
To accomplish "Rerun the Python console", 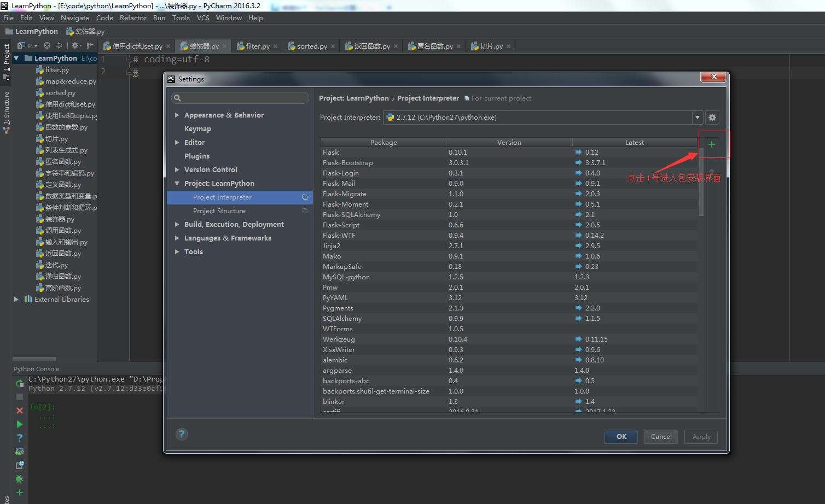I will point(20,383).
